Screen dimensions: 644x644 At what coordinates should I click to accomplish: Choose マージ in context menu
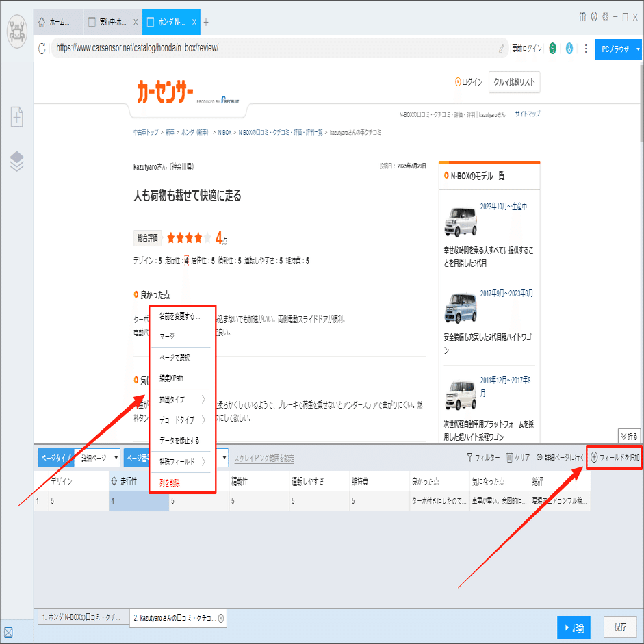click(x=170, y=337)
